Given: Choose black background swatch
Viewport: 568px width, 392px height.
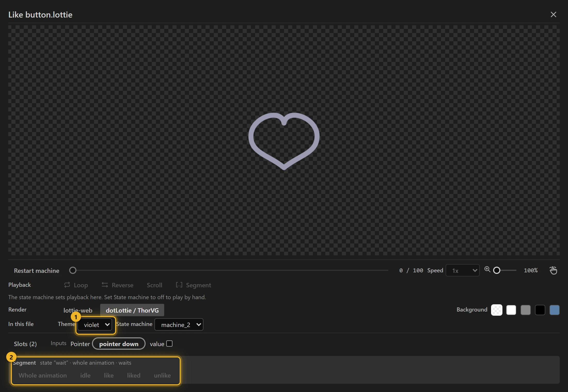Looking at the screenshot, I should (x=540, y=310).
